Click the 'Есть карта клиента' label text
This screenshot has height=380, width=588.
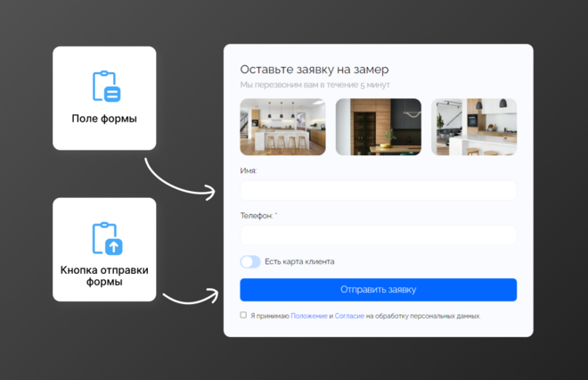(x=299, y=261)
